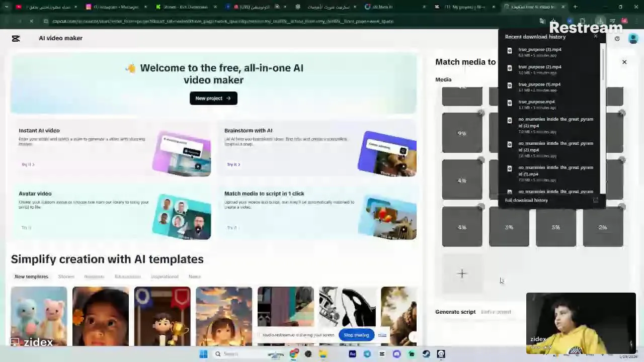
Task: Click file icon of true_purpose (3).mp4
Action: pyautogui.click(x=510, y=51)
